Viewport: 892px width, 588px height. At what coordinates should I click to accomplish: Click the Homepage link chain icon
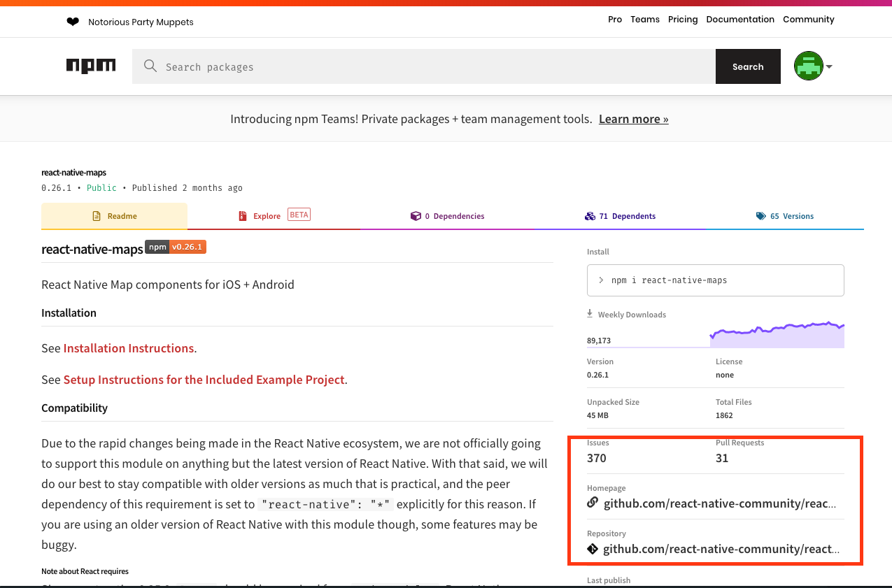593,503
